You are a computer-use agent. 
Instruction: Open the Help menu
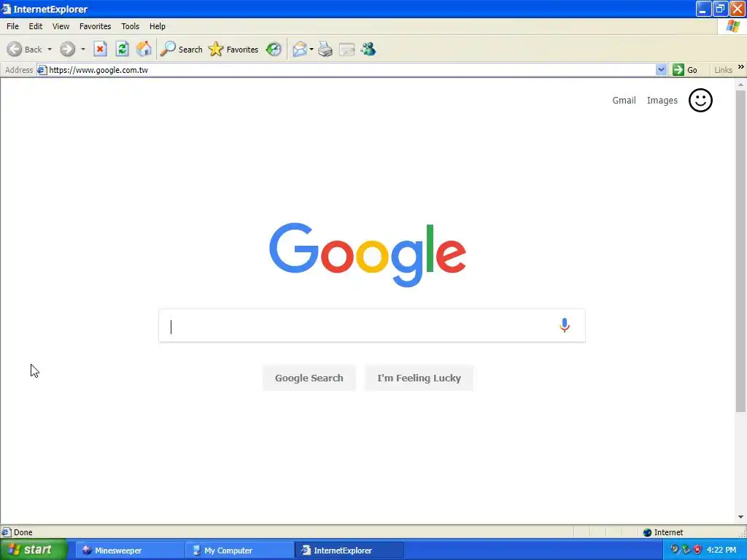tap(158, 26)
